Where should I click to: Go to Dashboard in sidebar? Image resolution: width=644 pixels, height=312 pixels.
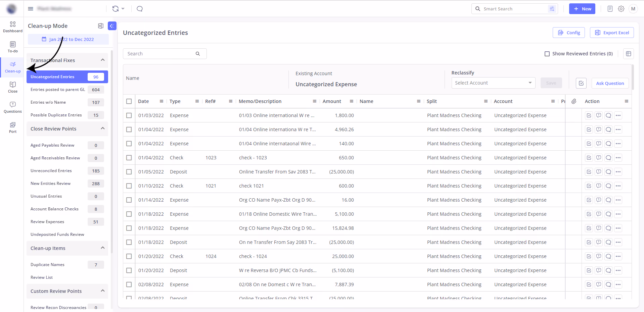[x=13, y=27]
